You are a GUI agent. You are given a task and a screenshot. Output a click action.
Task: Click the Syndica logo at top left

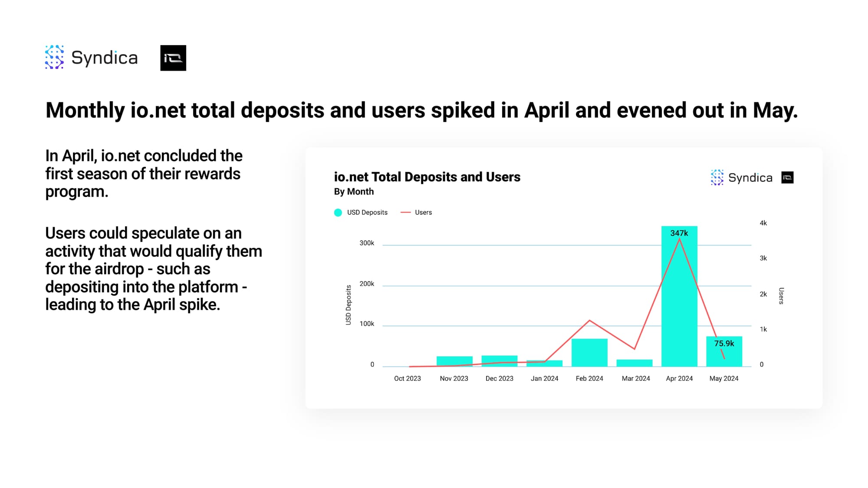click(x=92, y=58)
